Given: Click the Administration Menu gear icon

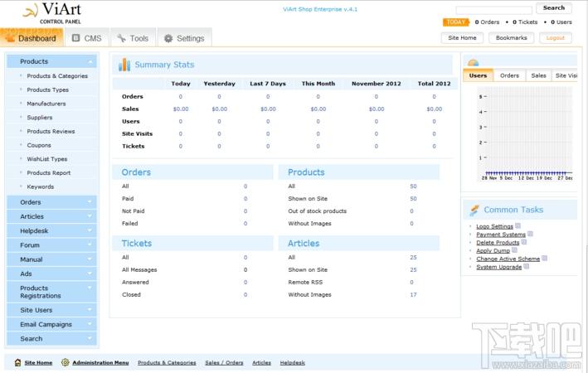Looking at the screenshot, I should [x=66, y=362].
